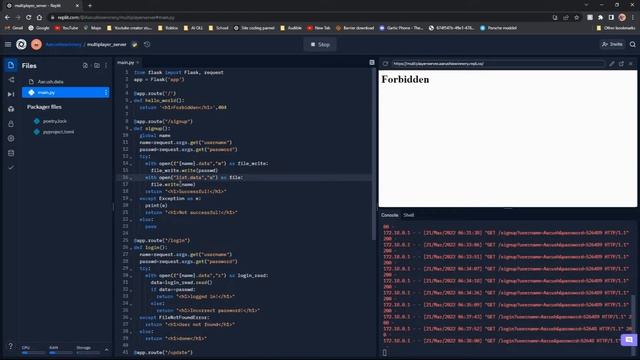Open the Settings gear sidebar icon

11,138
